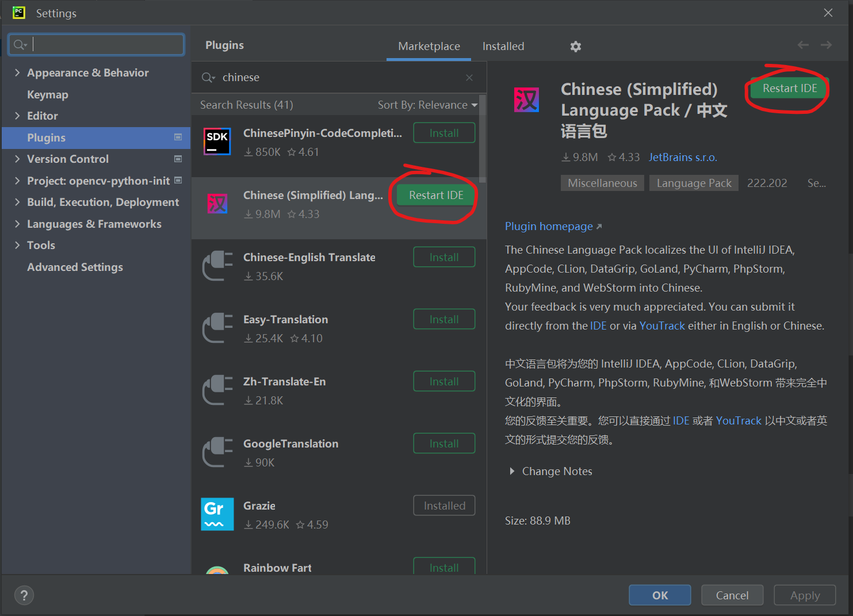The width and height of the screenshot is (853, 616).
Task: Navigate back with the left arrow icon
Action: 803,45
